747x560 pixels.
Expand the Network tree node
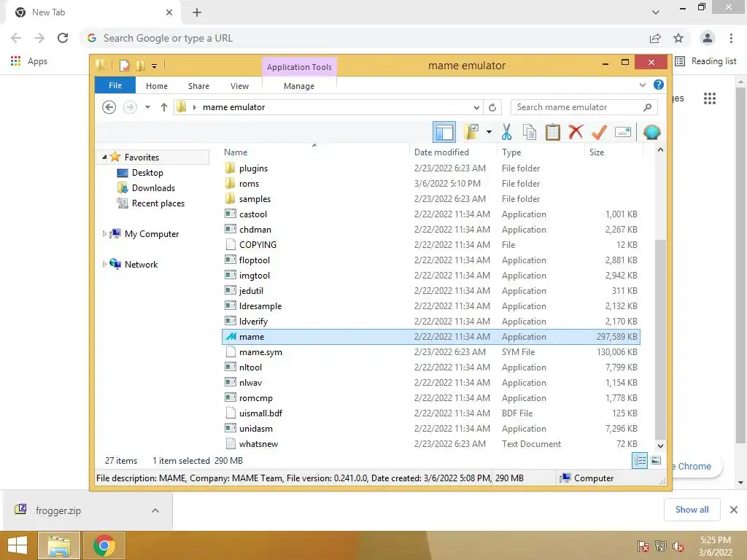coord(104,264)
